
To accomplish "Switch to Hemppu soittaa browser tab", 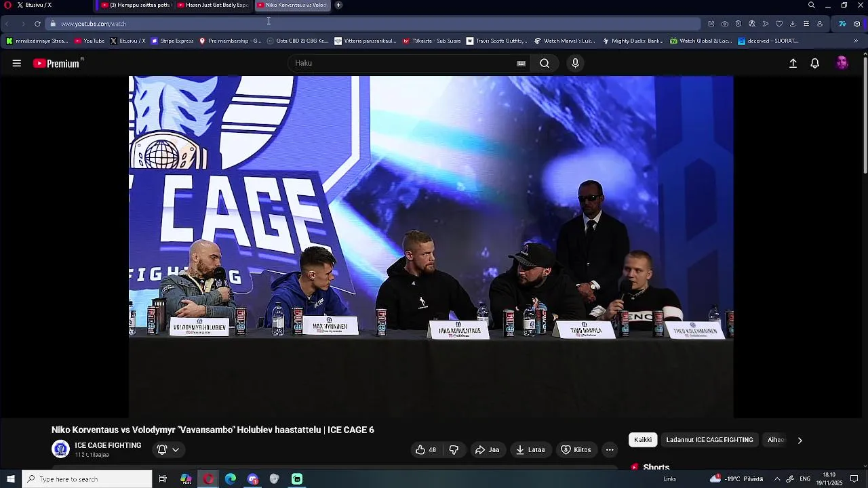I will click(136, 5).
